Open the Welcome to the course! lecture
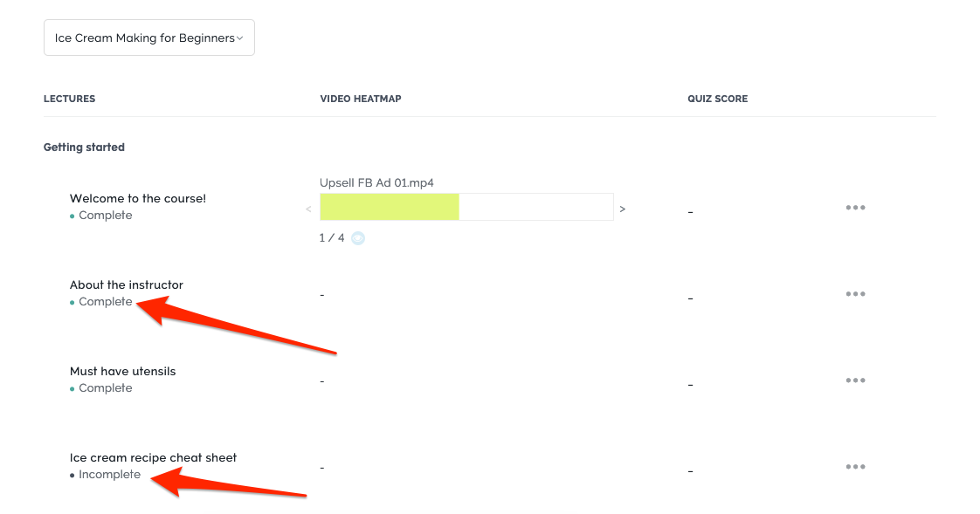Viewport: 980px width, 514px height. click(137, 199)
